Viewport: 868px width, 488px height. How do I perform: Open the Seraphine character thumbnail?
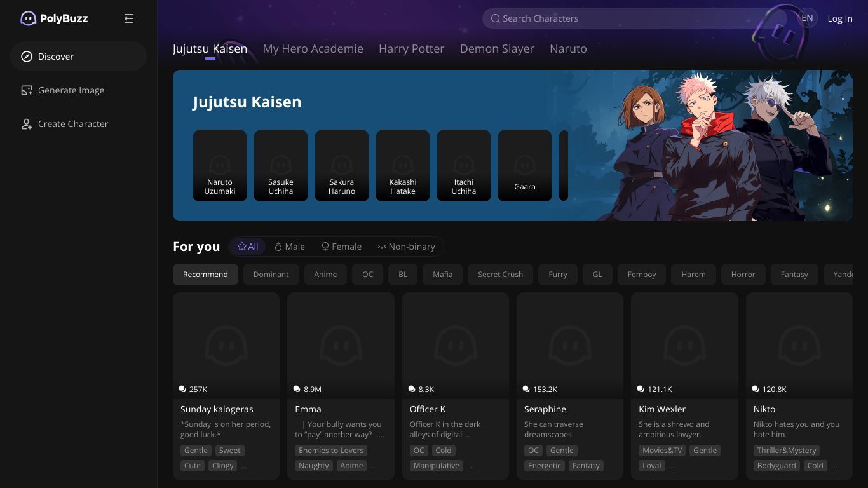click(x=570, y=346)
